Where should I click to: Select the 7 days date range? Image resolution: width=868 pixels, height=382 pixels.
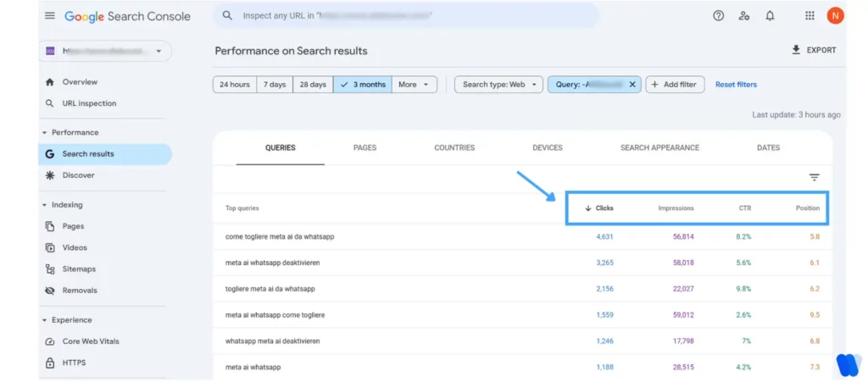pyautogui.click(x=275, y=85)
